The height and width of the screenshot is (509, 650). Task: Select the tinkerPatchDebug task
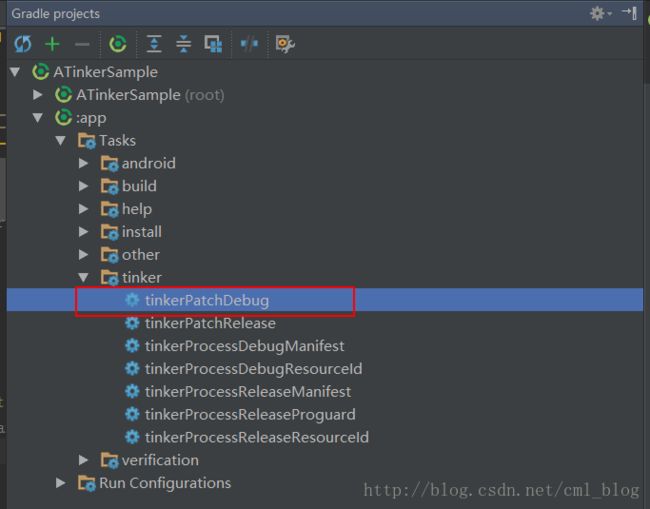click(325, 300)
